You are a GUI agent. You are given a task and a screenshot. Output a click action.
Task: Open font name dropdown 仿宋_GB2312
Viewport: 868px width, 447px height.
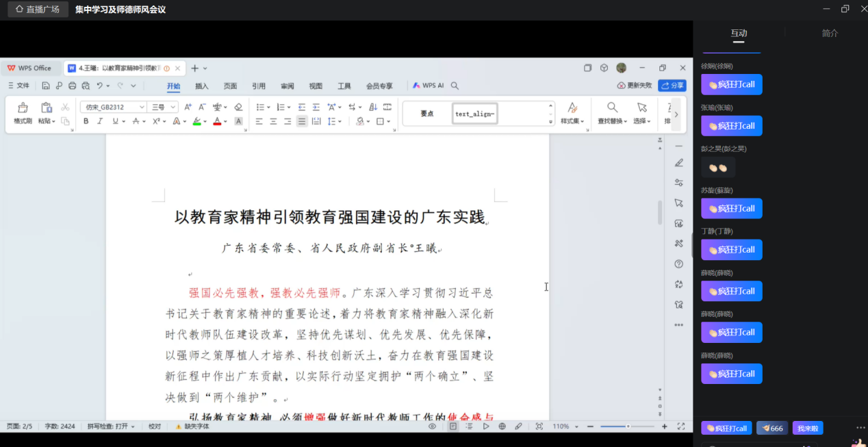coord(142,107)
